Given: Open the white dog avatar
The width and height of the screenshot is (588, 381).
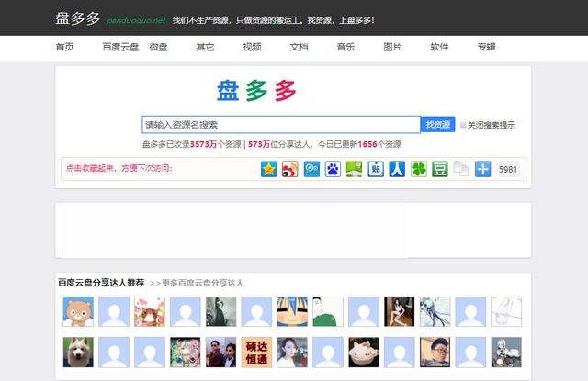Looking at the screenshot, I should (78, 353).
